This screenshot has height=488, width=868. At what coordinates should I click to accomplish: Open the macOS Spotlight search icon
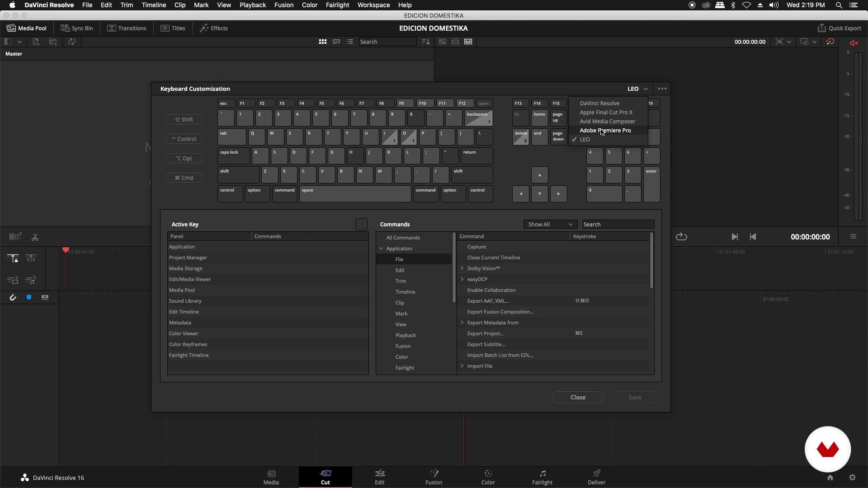click(839, 5)
